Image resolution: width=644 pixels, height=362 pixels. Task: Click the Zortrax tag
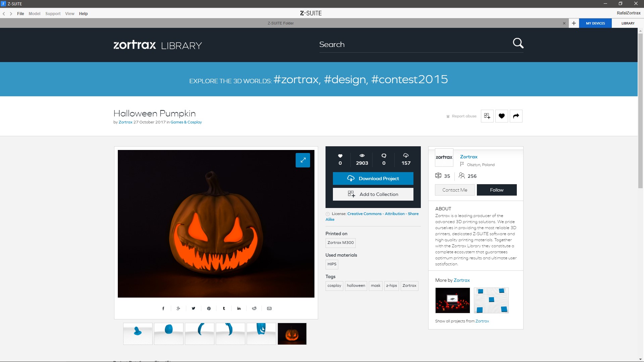(409, 286)
